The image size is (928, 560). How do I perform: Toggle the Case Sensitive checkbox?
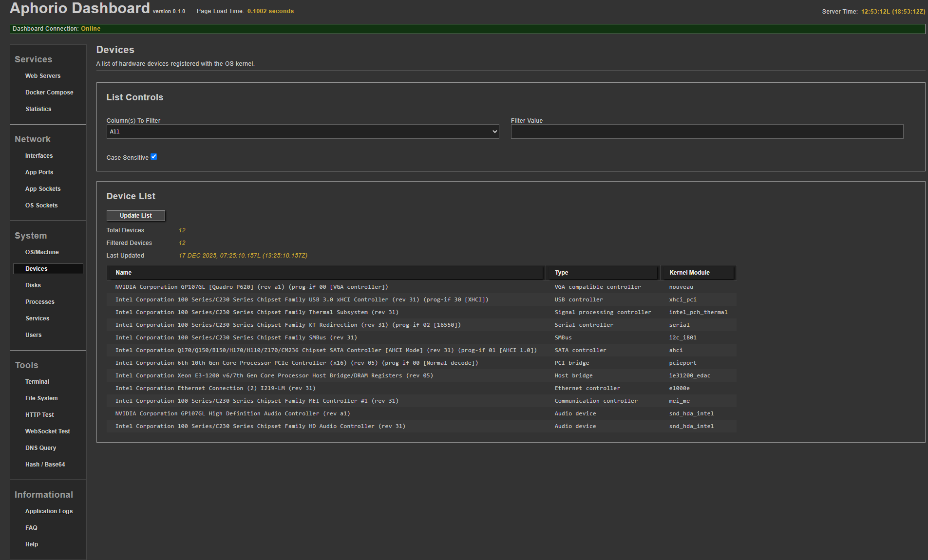coord(153,157)
